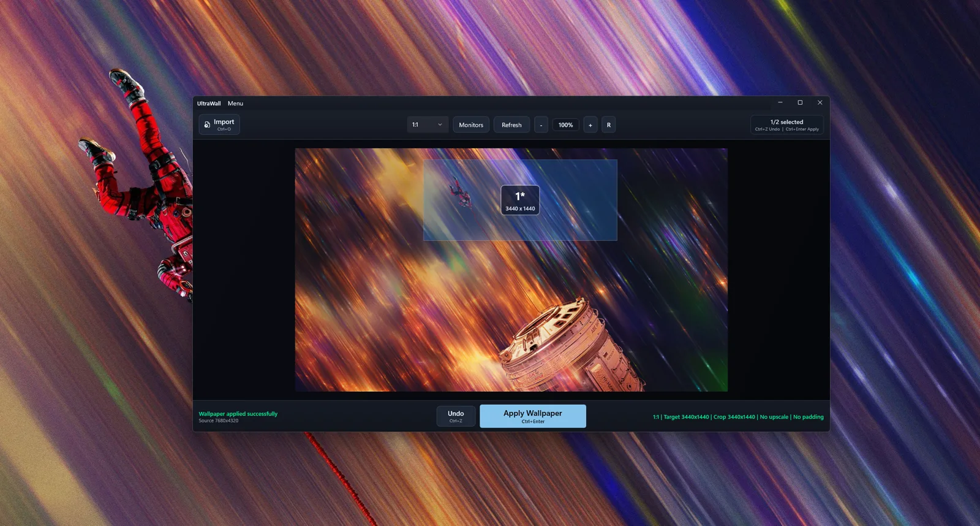Screen dimensions: 980x526
Task: Click the Monitors button
Action: 471,124
